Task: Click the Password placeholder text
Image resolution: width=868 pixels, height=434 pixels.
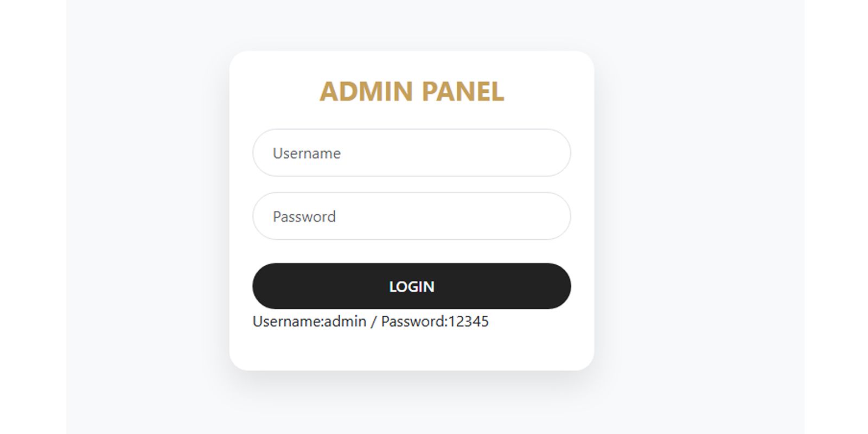Action: tap(304, 217)
